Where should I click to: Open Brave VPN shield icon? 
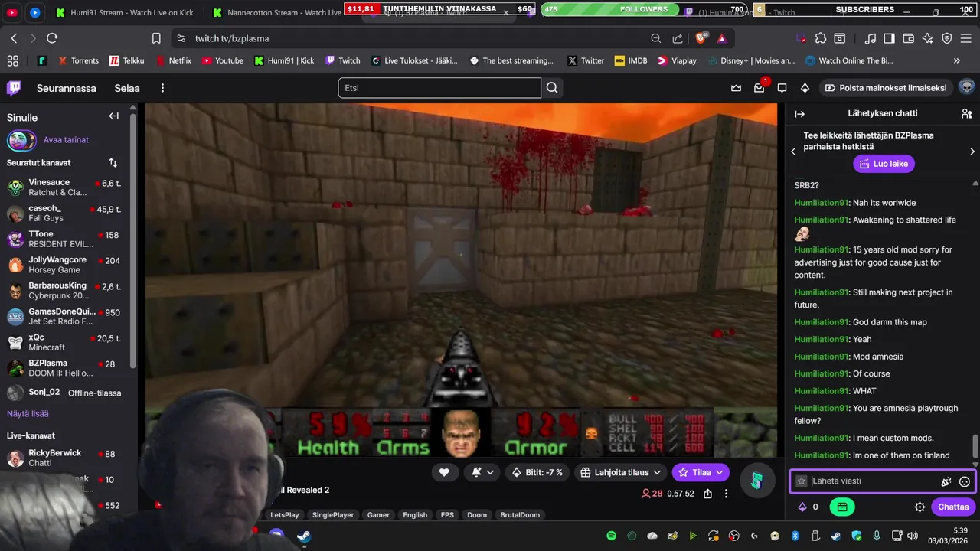[x=947, y=38]
